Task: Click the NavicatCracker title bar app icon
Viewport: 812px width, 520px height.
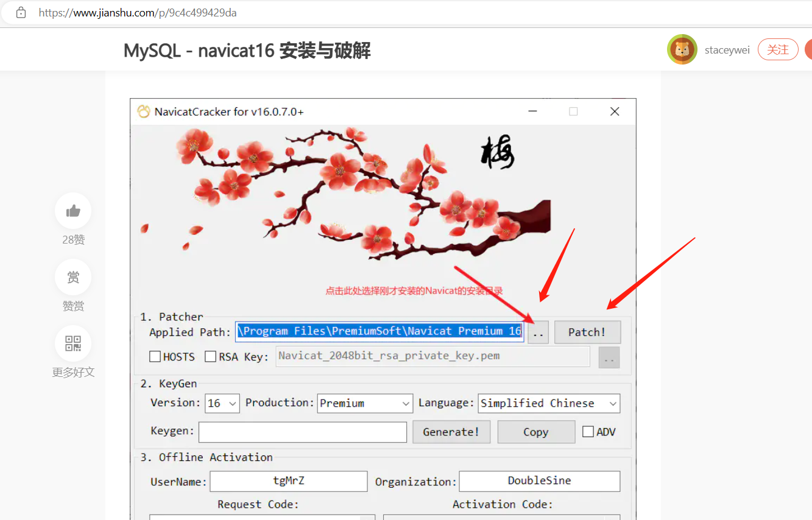Action: pyautogui.click(x=143, y=111)
